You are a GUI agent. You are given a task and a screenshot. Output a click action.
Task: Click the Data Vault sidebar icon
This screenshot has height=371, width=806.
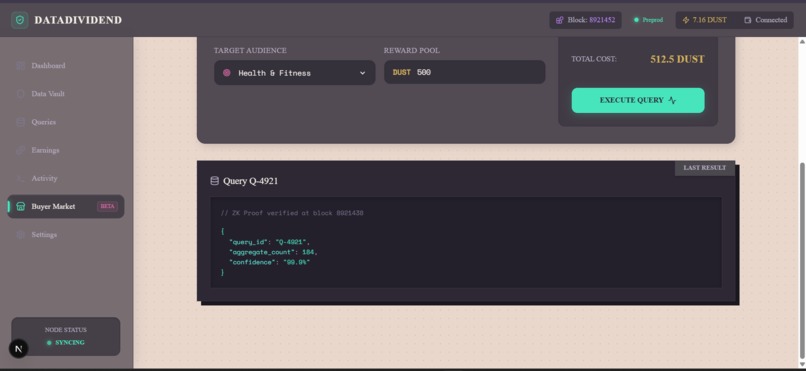click(21, 94)
